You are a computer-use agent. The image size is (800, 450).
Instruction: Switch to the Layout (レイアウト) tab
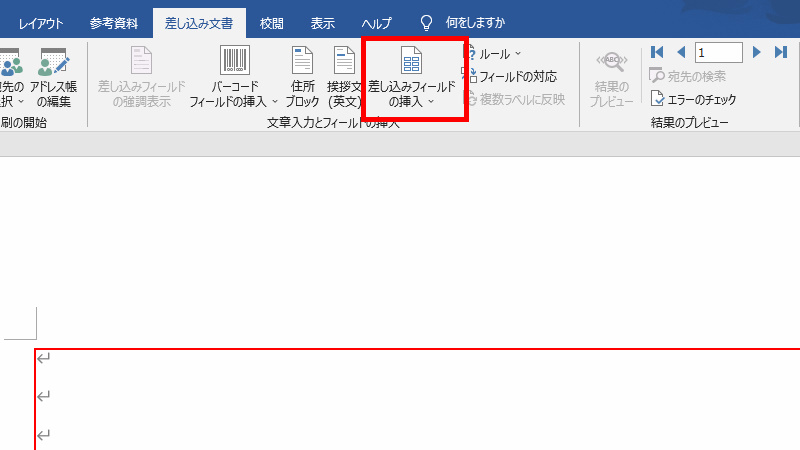point(41,22)
